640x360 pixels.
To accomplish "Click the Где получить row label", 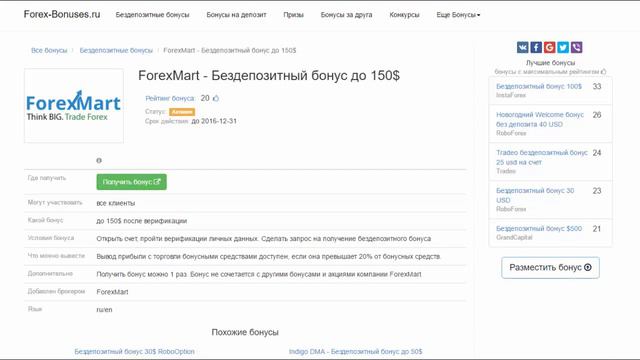I will click(47, 178).
